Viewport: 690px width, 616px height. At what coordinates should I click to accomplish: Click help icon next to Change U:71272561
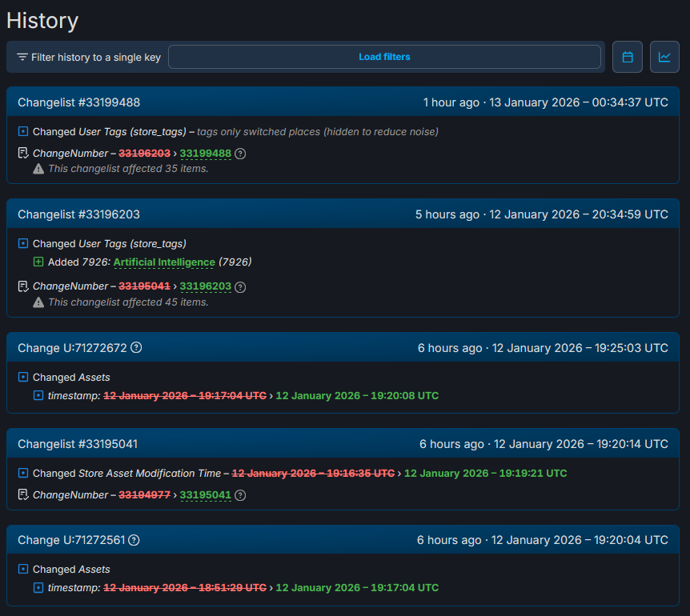click(134, 540)
